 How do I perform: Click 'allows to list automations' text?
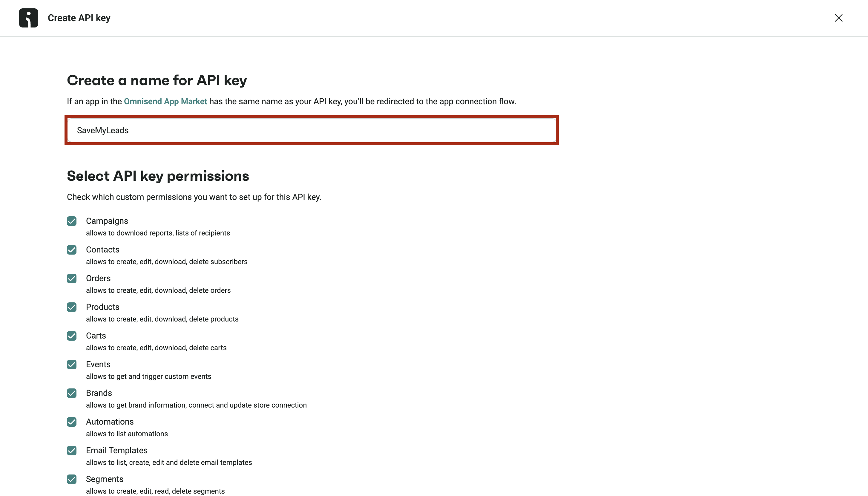coord(127,434)
